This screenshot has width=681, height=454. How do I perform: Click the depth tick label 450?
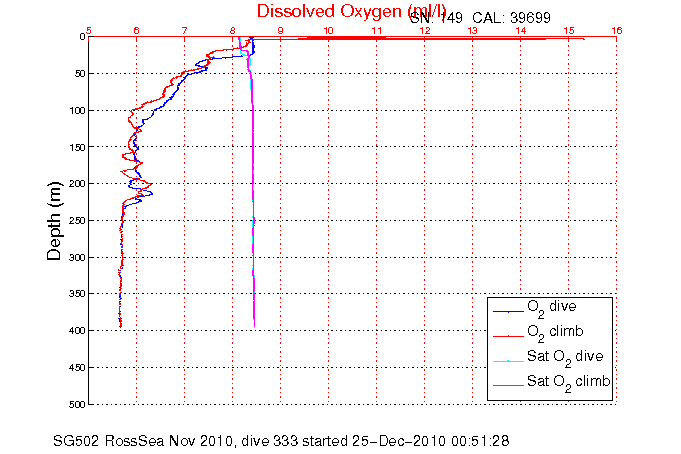(77, 368)
